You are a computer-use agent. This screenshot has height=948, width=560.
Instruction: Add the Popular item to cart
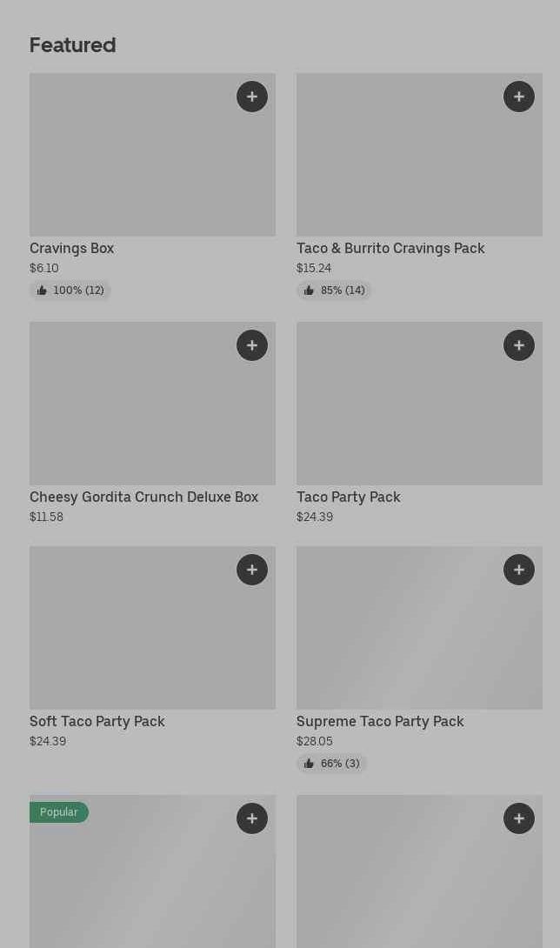[252, 818]
